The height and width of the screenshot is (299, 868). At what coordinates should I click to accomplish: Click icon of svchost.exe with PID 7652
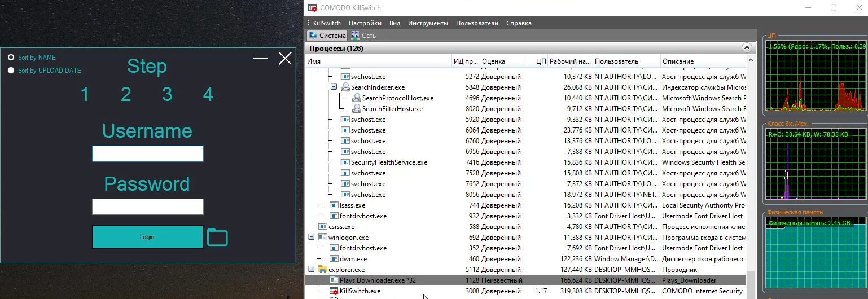(345, 184)
